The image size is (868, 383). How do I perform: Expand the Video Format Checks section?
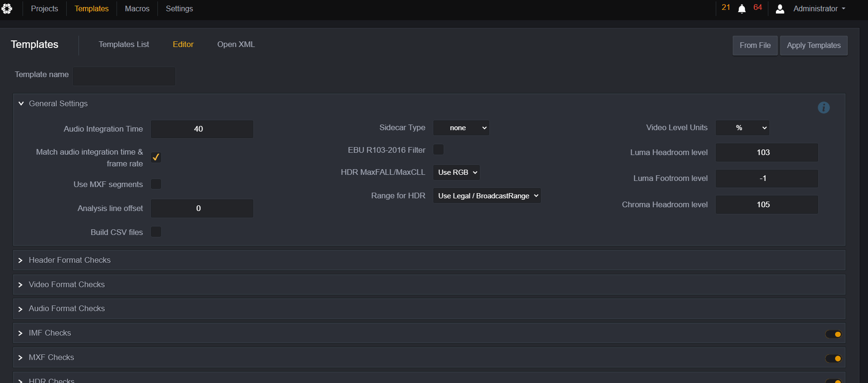(429, 285)
